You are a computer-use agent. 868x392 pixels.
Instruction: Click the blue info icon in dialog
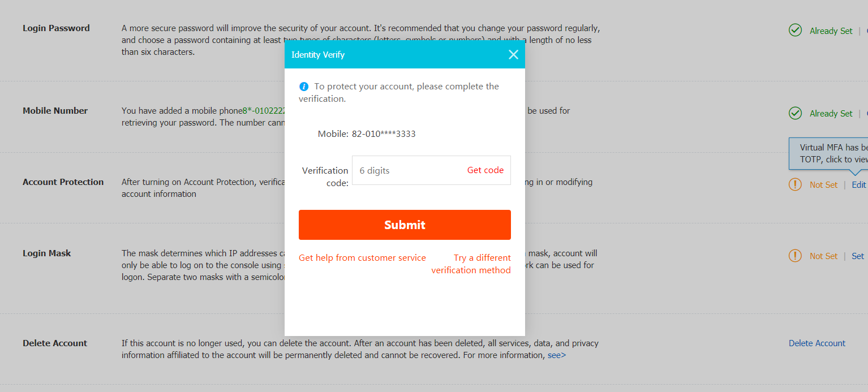(x=304, y=87)
